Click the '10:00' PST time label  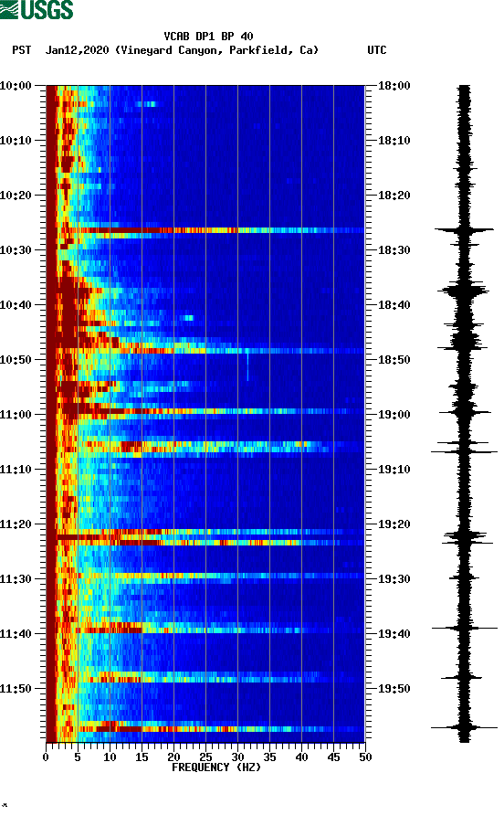tap(16, 86)
